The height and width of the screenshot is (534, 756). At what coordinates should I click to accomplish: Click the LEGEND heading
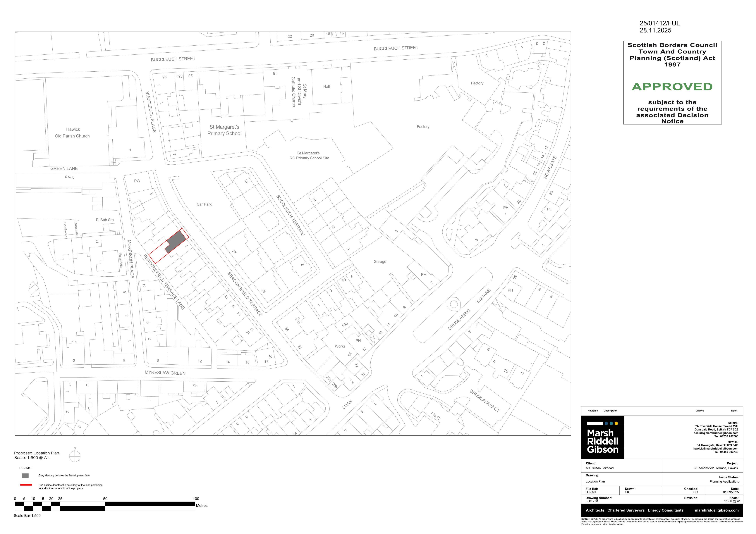25,468
